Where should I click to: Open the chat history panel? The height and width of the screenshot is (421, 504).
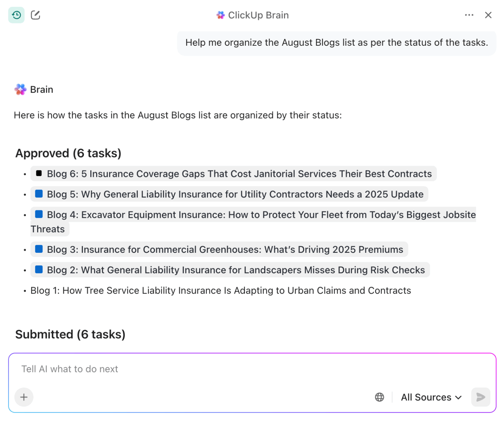point(16,15)
